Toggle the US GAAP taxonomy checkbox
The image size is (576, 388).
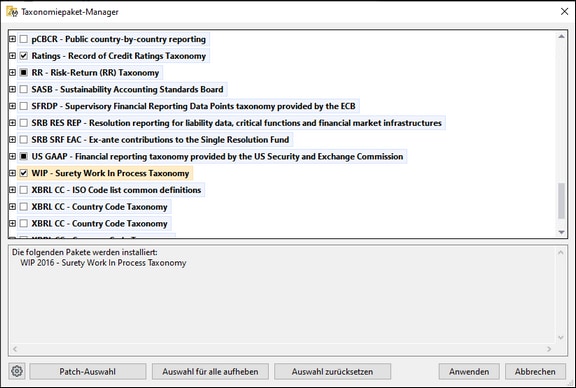(x=24, y=157)
